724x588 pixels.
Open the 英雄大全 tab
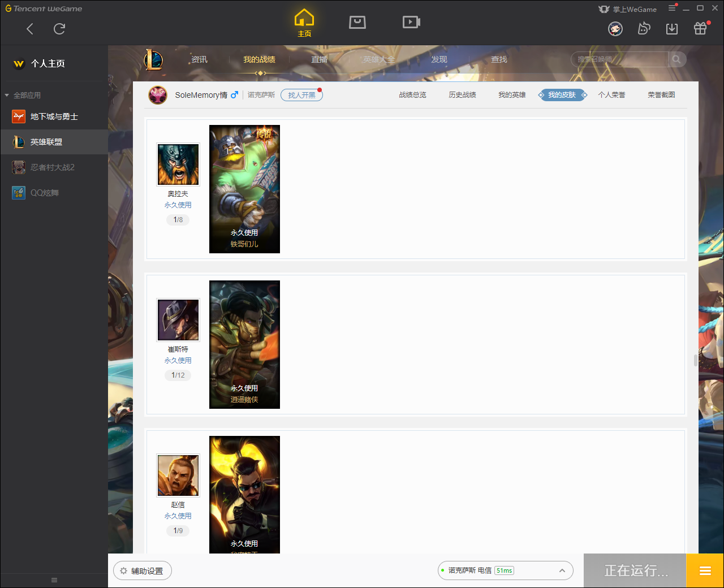(x=379, y=59)
